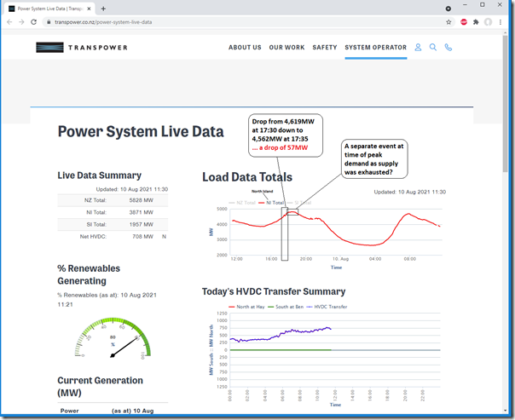Viewport: 515px width, 420px height.
Task: Bookmark page with the star icon
Action: pyautogui.click(x=448, y=22)
